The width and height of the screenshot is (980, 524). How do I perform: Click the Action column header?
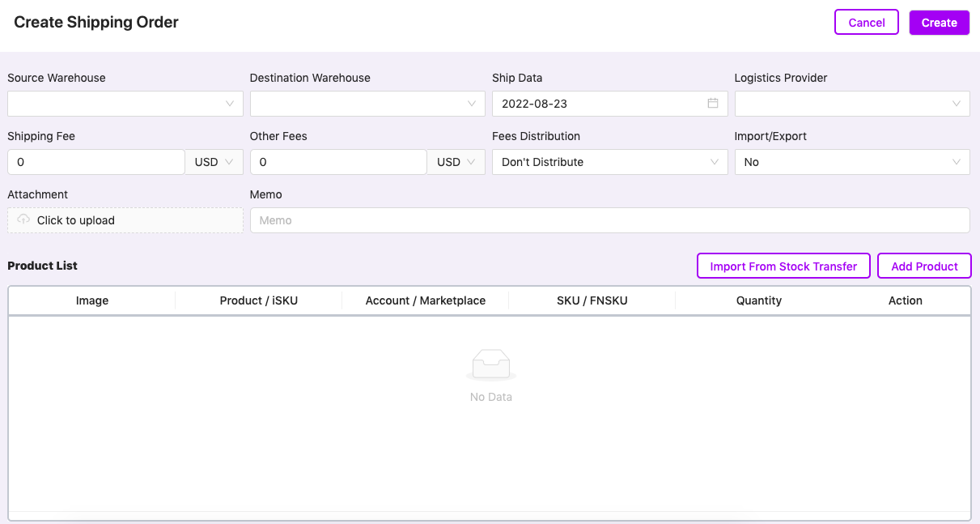[x=906, y=300]
